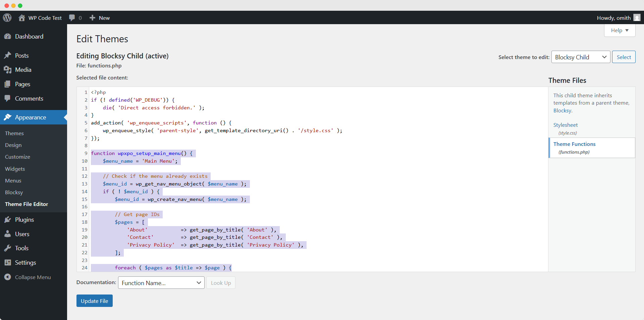Screen dimensions: 644x320
Task: Click the plus icon for New content
Action: pos(93,18)
